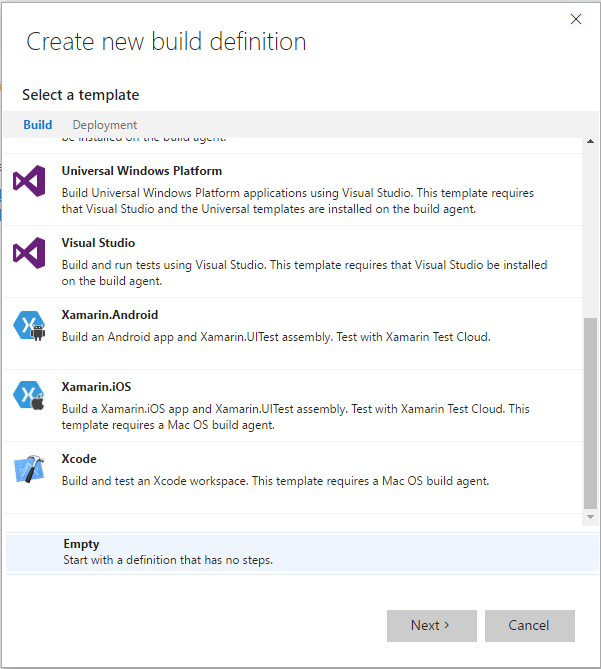Click the Xamarin.iOS description text

tap(296, 417)
